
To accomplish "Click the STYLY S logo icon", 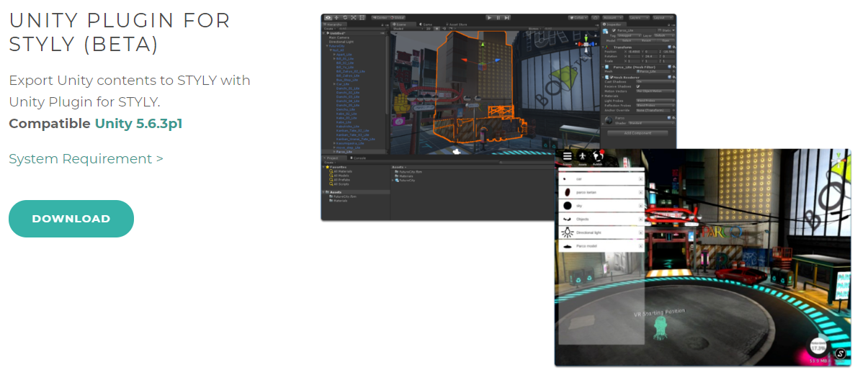I will 840,353.
